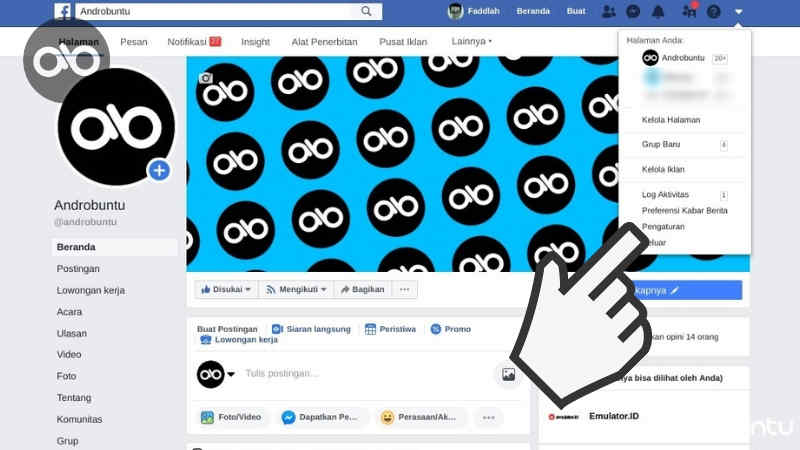The width and height of the screenshot is (800, 450).
Task: Open Grup in left sidebar
Action: (x=67, y=441)
